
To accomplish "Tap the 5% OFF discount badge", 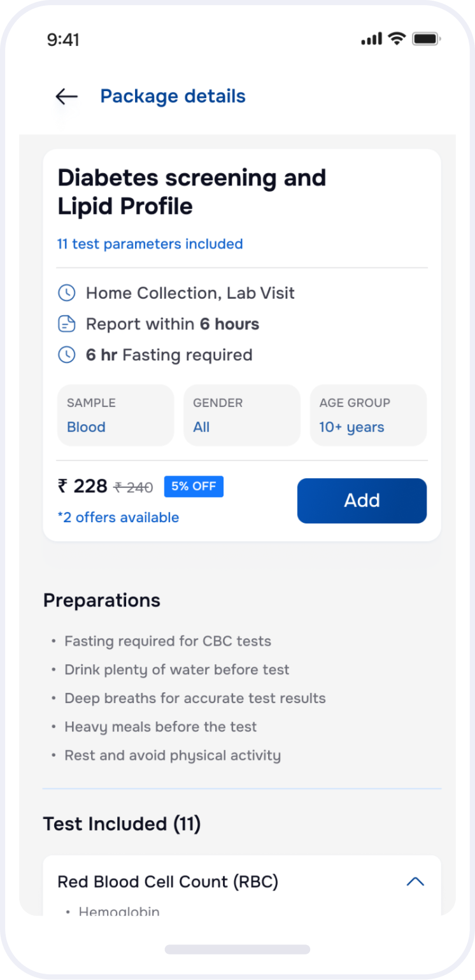I will (194, 486).
